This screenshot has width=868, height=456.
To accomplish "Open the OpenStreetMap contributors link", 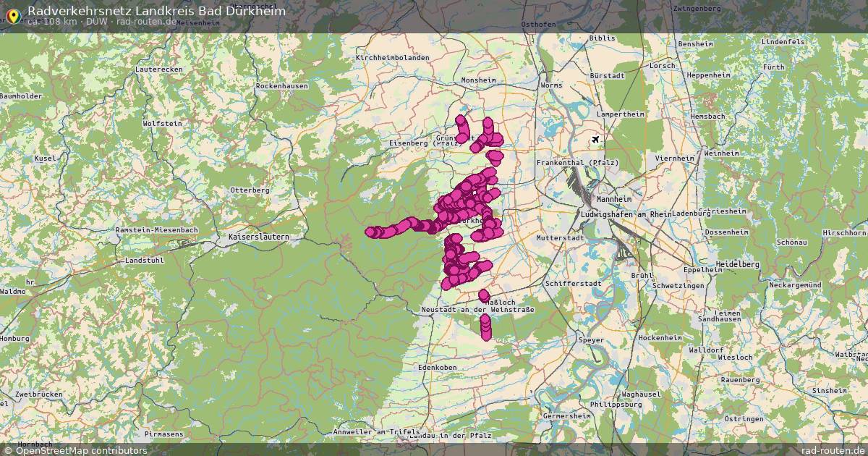I will (80, 449).
